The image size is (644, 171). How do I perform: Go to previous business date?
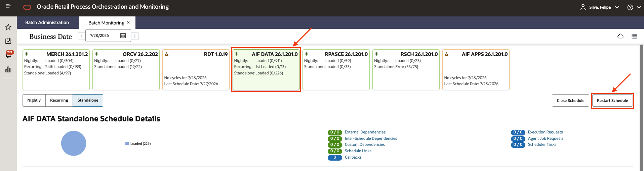point(81,36)
